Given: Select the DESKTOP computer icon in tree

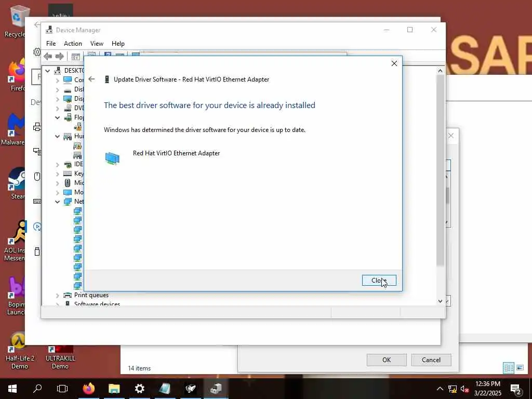Looking at the screenshot, I should click(58, 70).
